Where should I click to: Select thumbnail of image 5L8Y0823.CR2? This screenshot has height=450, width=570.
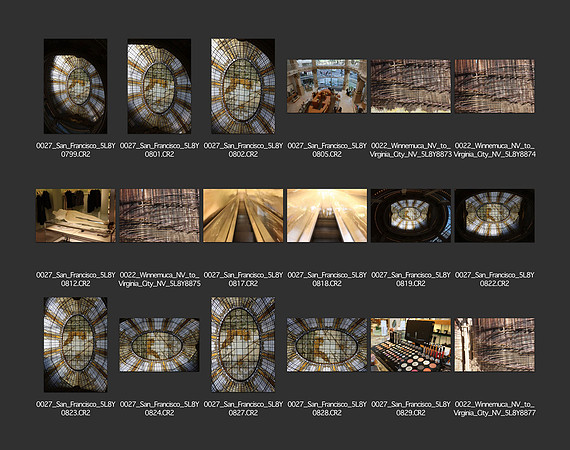76,345
